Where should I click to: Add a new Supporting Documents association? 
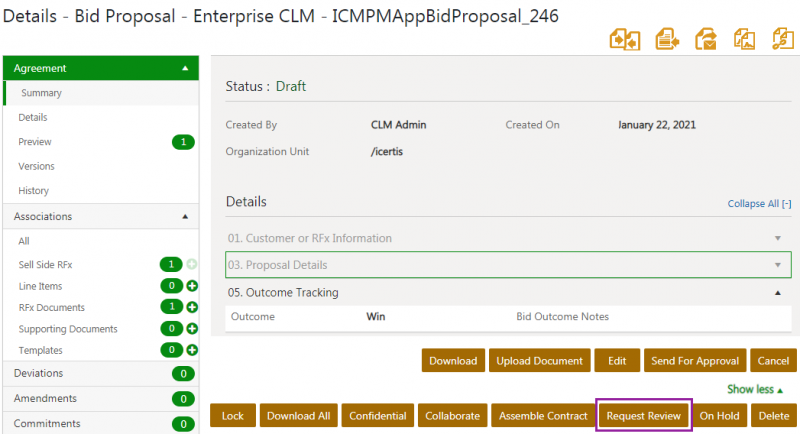[x=192, y=328]
